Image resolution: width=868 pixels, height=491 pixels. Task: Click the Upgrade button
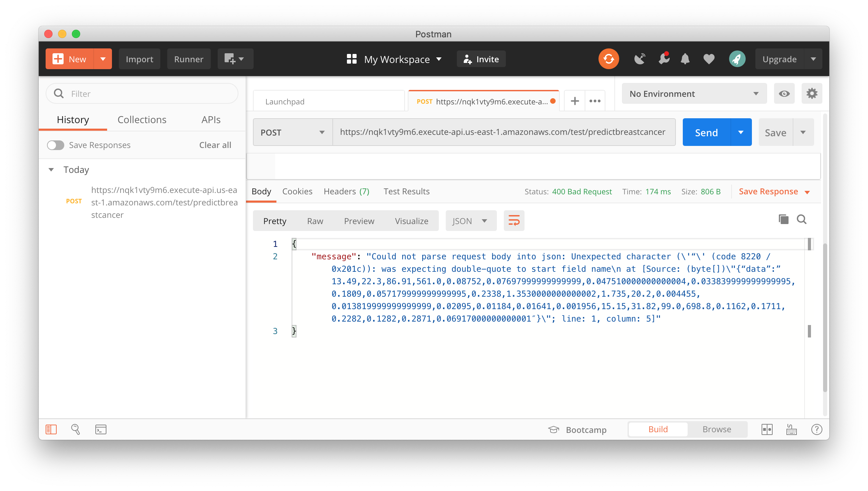click(780, 59)
